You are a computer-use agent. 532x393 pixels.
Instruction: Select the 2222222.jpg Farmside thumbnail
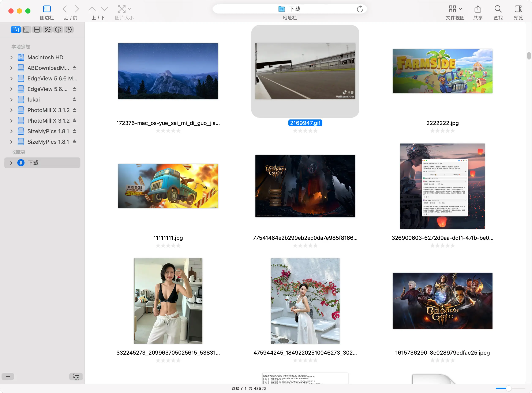[442, 71]
